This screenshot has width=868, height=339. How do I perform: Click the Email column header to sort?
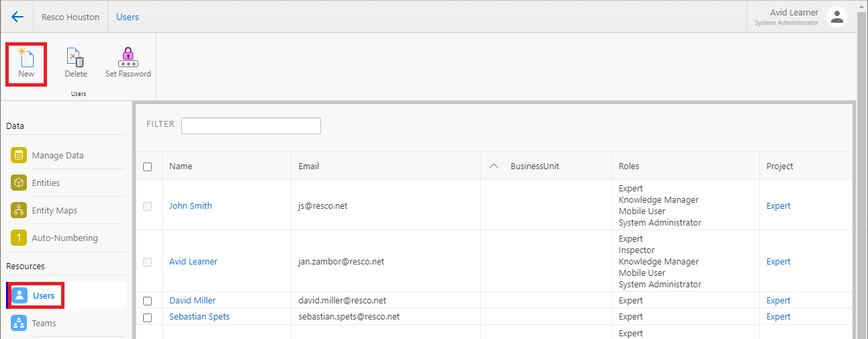(309, 166)
